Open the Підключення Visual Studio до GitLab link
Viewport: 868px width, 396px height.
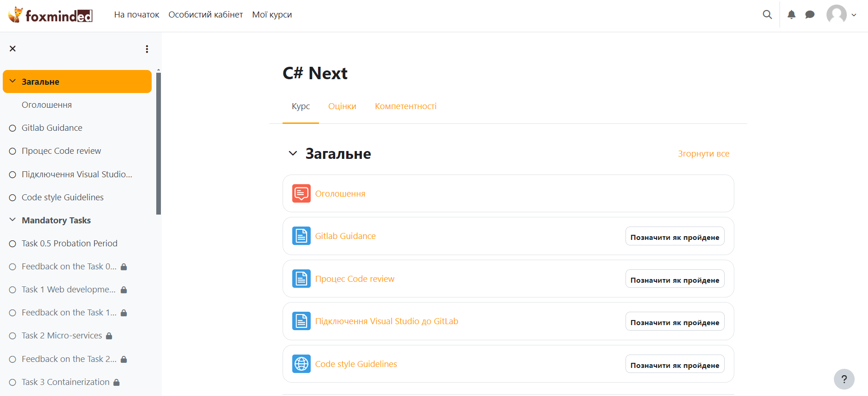[x=386, y=321]
